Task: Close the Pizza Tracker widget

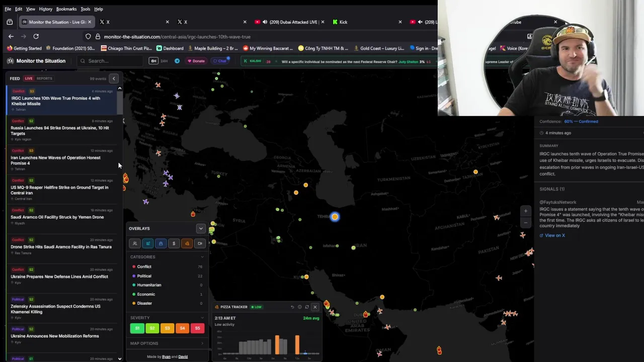Action: pos(315,307)
